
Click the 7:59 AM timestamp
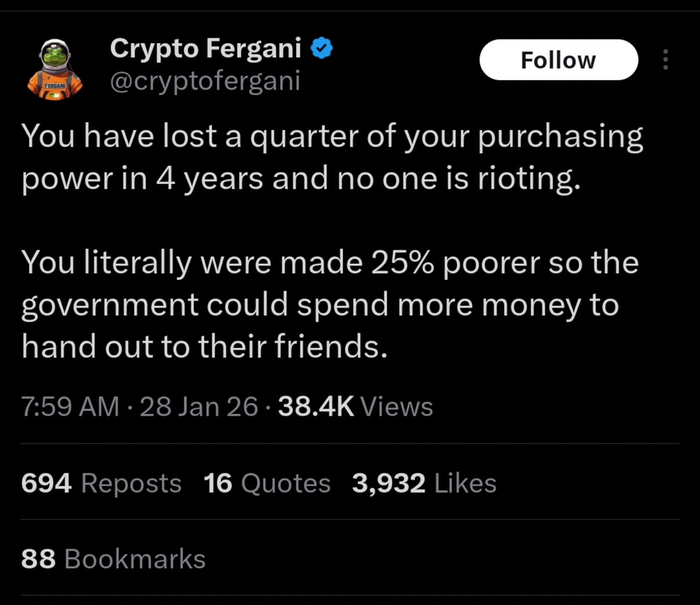[x=70, y=406]
